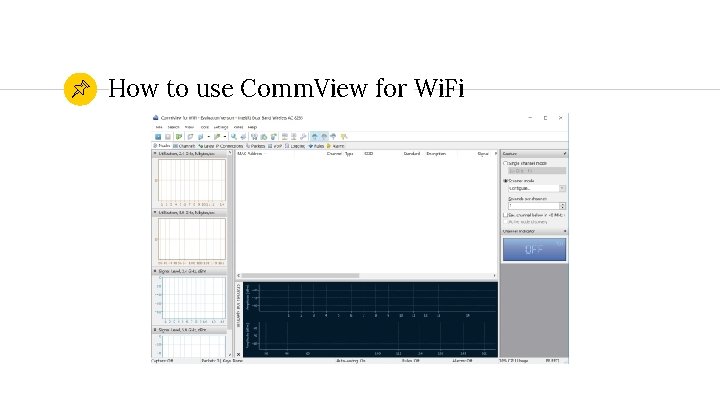Click 'Auto-saving: On' in status bar

pos(350,361)
